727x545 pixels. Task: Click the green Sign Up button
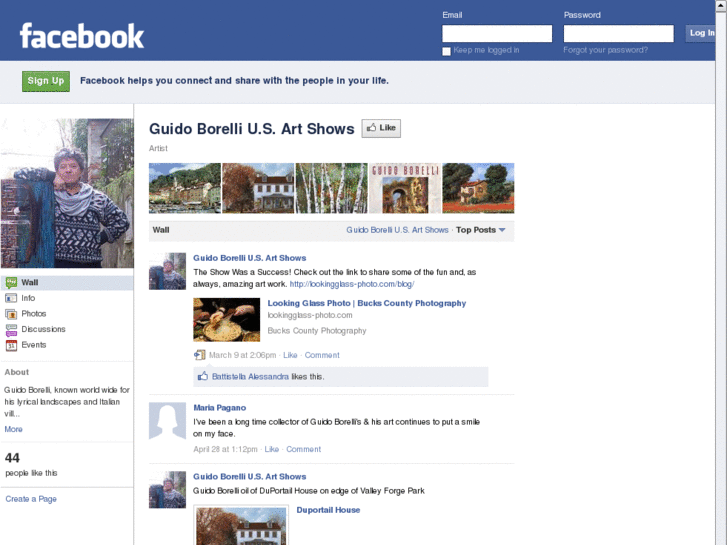pyautogui.click(x=46, y=81)
